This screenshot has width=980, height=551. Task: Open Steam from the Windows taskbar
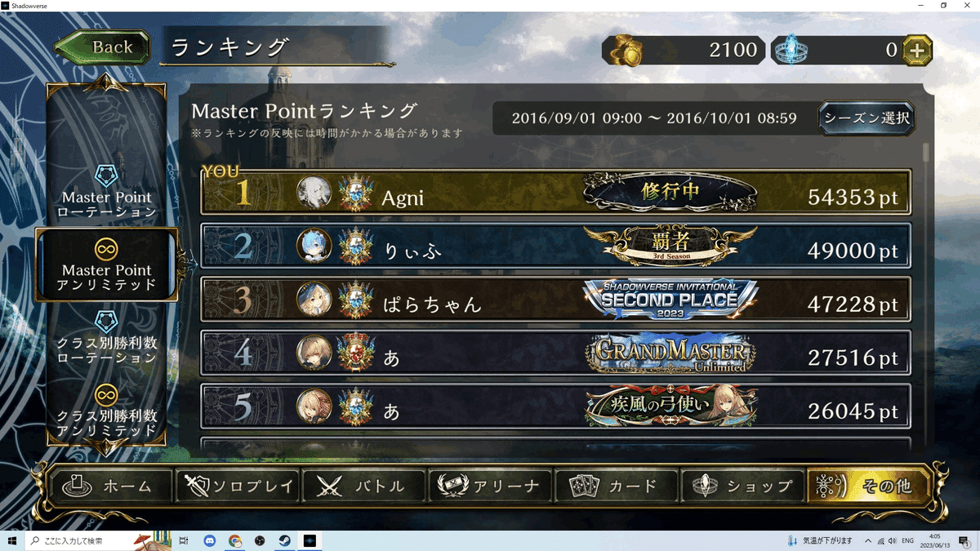[x=285, y=540]
